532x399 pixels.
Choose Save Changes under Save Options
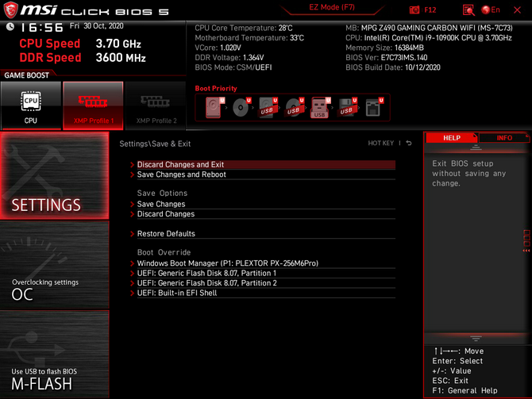tap(266, 204)
